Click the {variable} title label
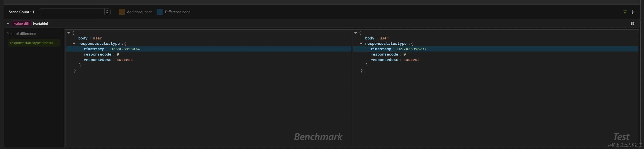The width and height of the screenshot is (644, 149). point(40,23)
